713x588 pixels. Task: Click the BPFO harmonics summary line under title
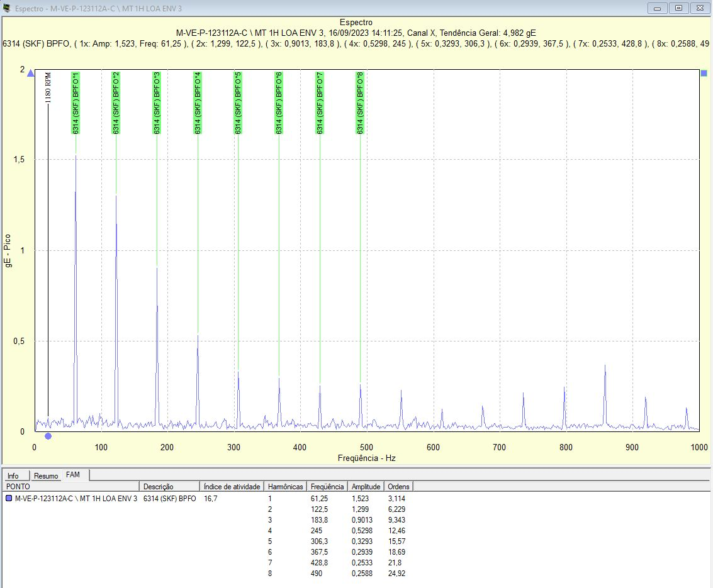[356, 43]
